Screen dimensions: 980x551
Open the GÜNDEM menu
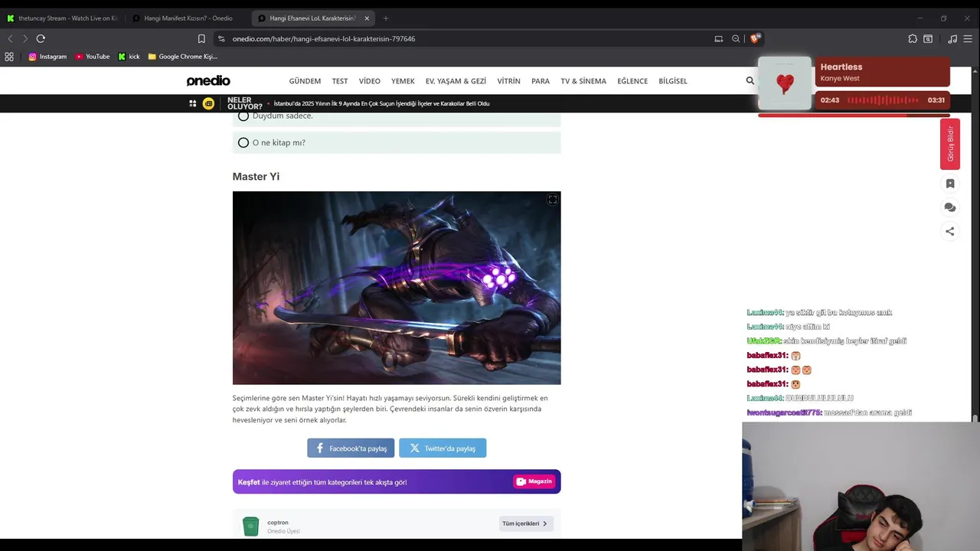305,80
